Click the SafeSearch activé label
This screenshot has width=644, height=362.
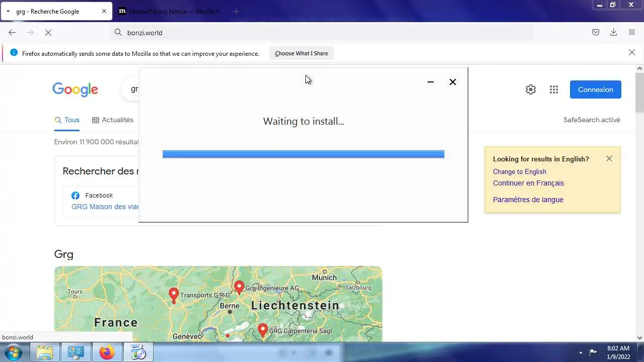(592, 120)
